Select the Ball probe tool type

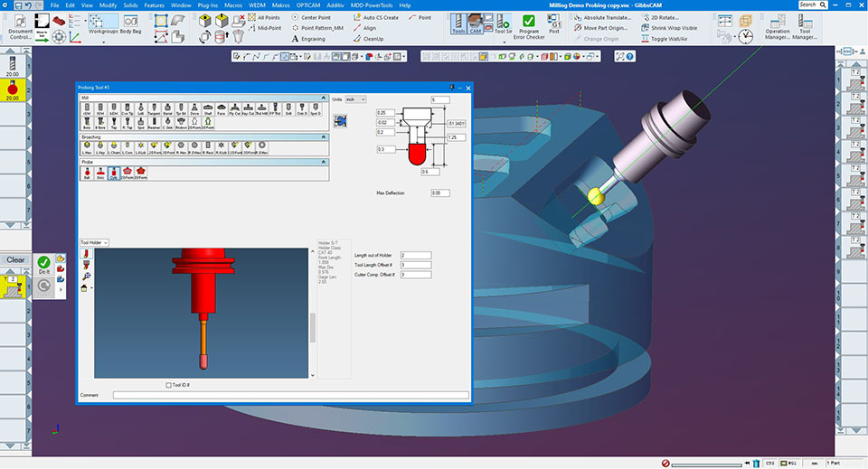[87, 174]
